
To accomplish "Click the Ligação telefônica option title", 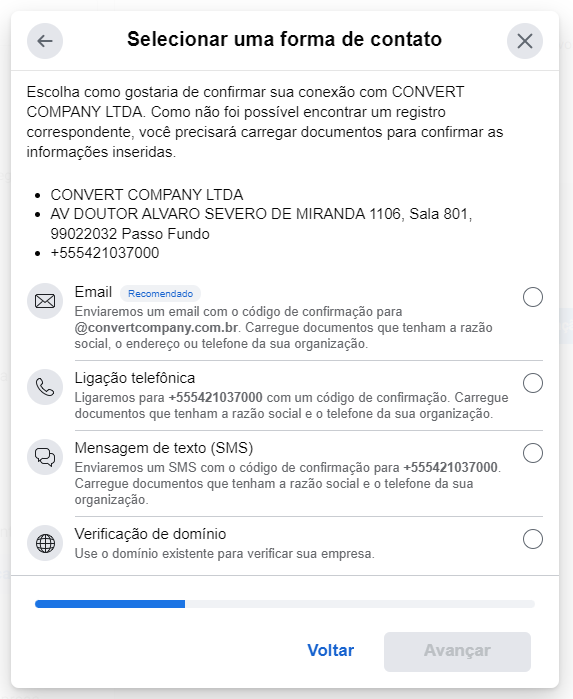I will click(x=135, y=378).
